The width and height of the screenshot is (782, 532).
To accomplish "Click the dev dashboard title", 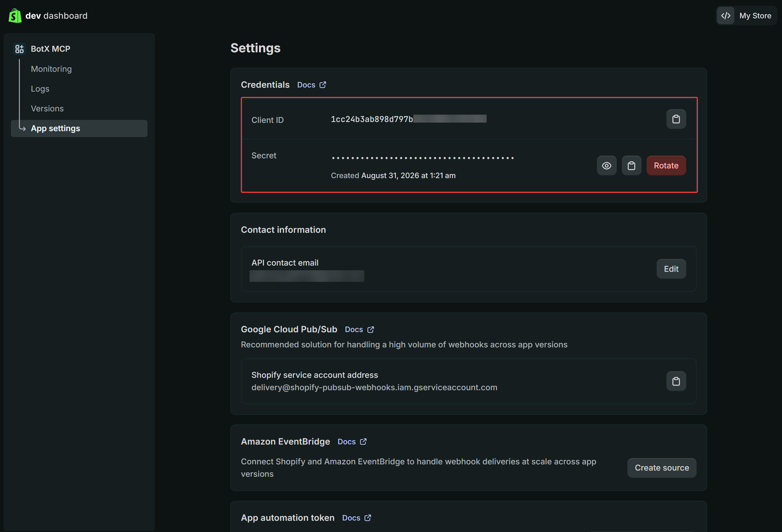I will 56,16.
